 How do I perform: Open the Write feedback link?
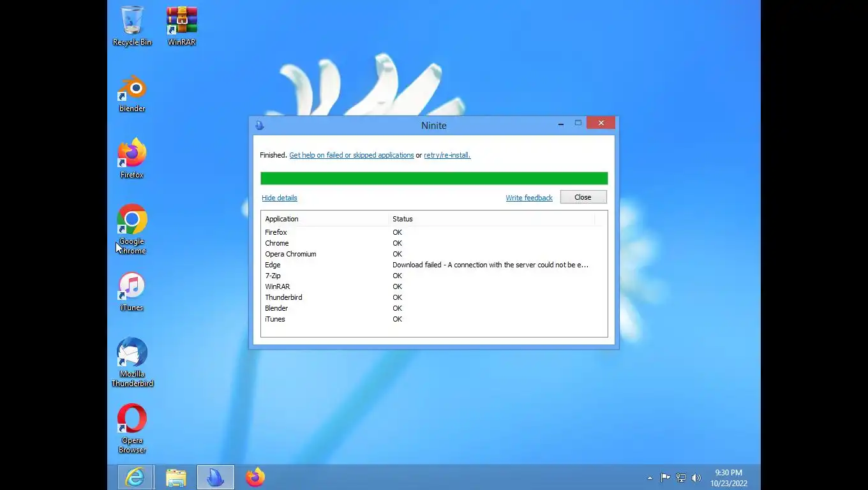click(529, 198)
